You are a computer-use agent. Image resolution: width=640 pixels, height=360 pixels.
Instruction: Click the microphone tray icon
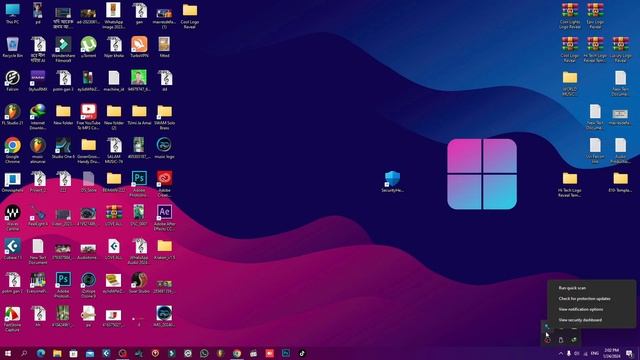569,353
